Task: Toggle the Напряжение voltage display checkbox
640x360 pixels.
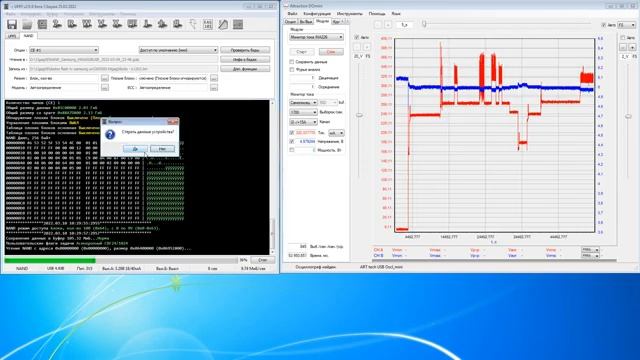Action: click(292, 141)
